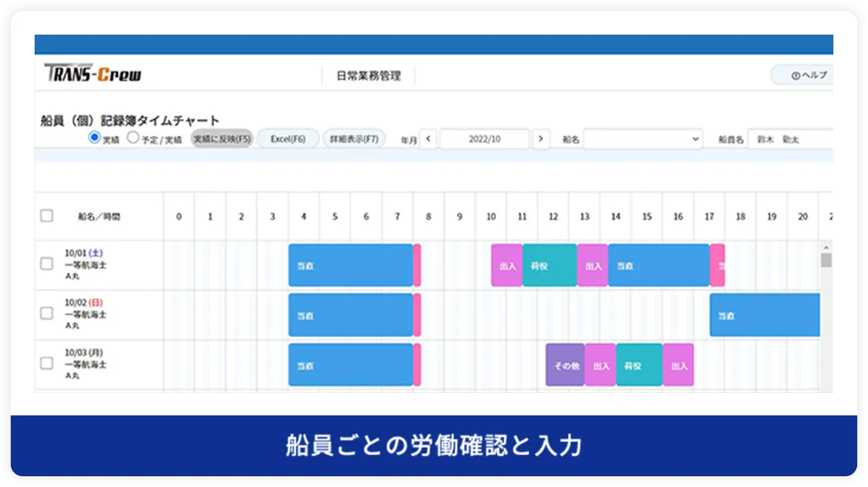Click the TRANS-Crew logo

click(x=93, y=73)
